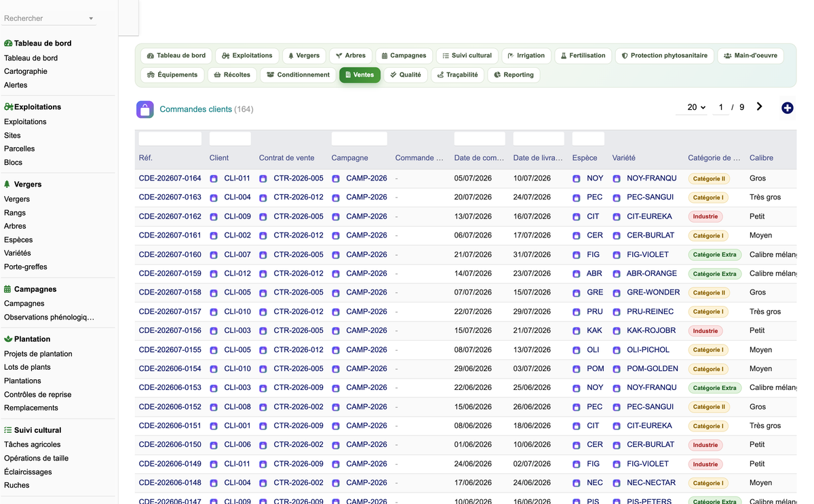The height and width of the screenshot is (504, 814).
Task: Click the add new order plus icon
Action: pyautogui.click(x=787, y=108)
